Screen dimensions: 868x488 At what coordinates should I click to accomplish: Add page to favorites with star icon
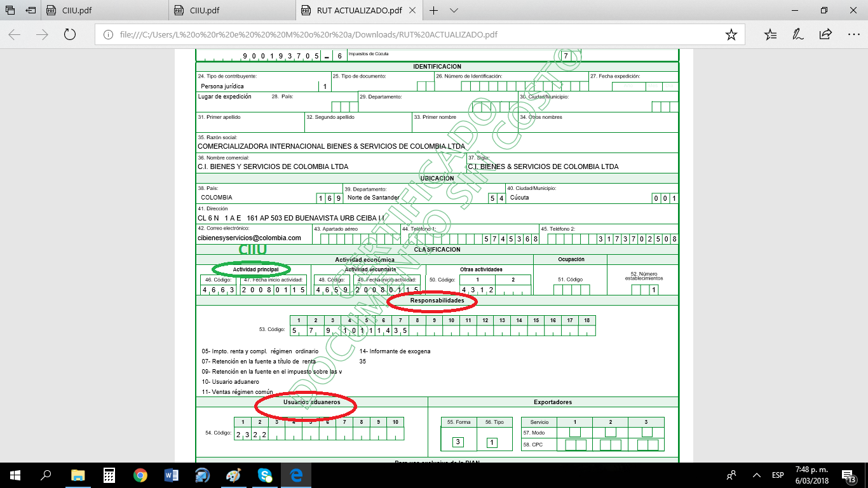point(731,34)
